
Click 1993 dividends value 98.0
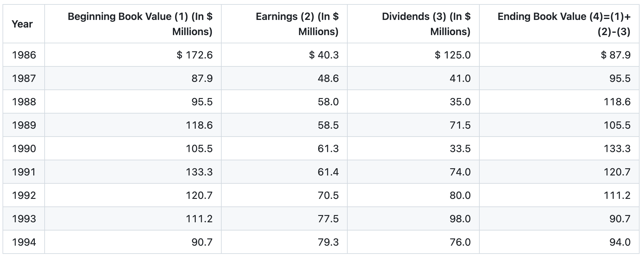(460, 219)
